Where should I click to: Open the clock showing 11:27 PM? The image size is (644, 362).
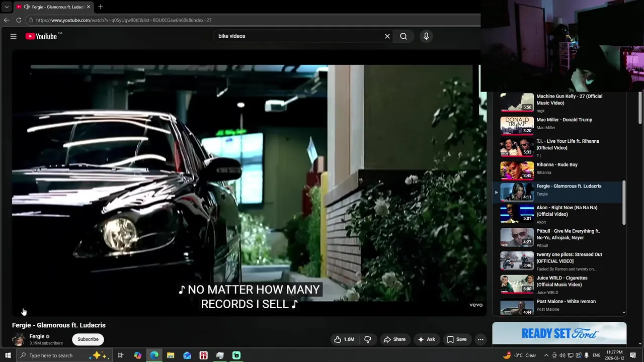click(614, 355)
